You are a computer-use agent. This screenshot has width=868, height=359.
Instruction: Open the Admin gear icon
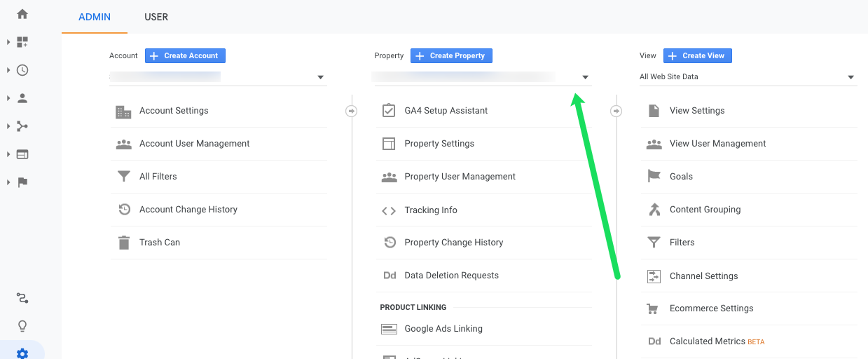pos(22,353)
